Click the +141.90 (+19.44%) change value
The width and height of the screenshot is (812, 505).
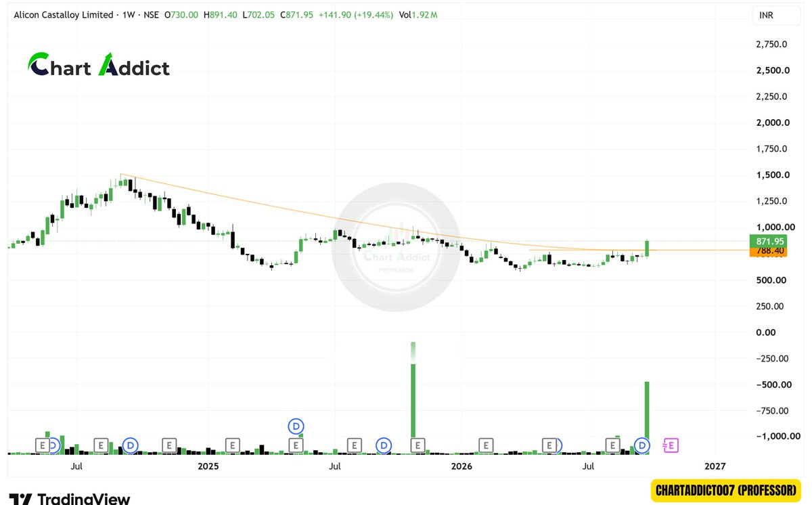[x=355, y=14]
